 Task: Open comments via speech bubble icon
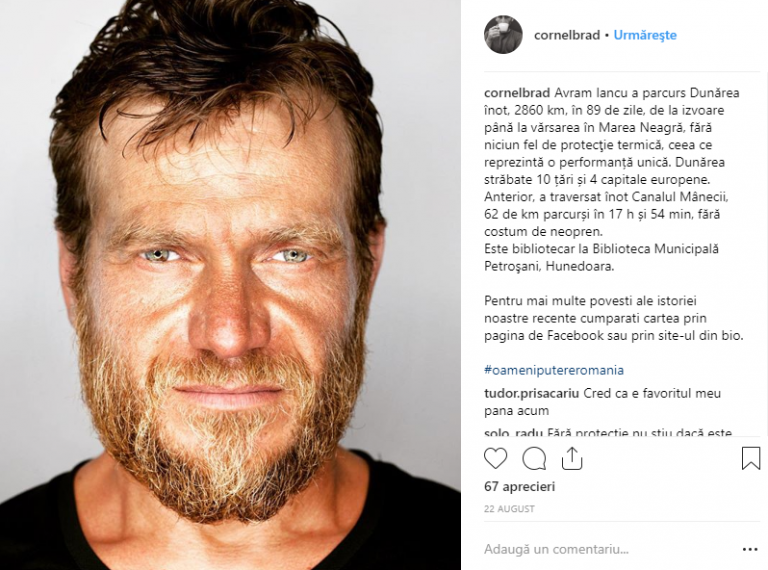click(x=534, y=459)
